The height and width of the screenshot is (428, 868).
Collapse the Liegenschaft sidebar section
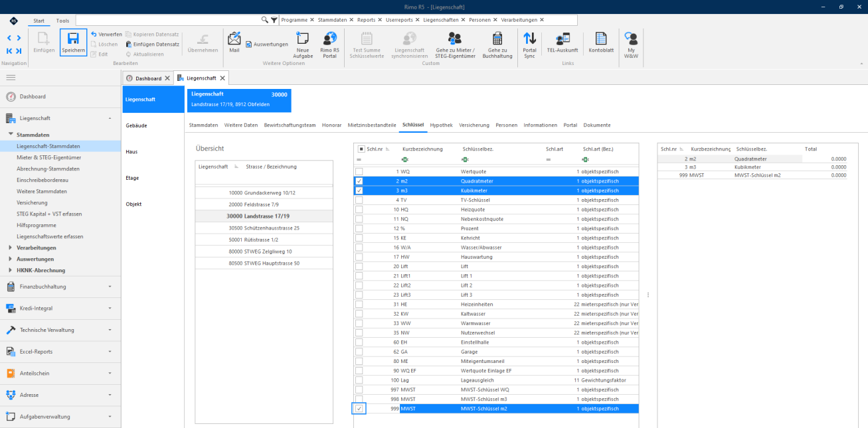pos(110,118)
